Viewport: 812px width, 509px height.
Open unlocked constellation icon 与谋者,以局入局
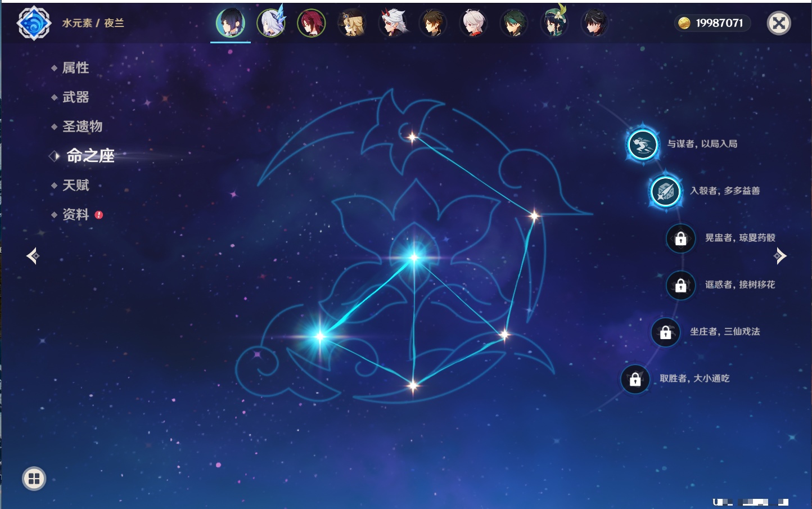tap(642, 145)
